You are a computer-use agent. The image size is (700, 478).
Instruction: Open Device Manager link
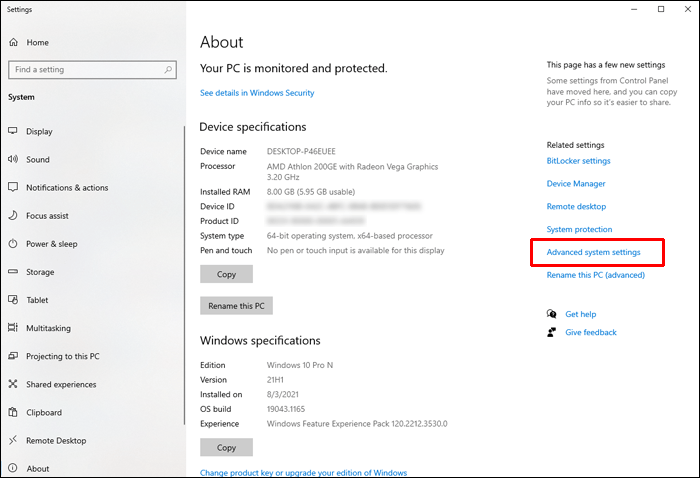click(576, 184)
